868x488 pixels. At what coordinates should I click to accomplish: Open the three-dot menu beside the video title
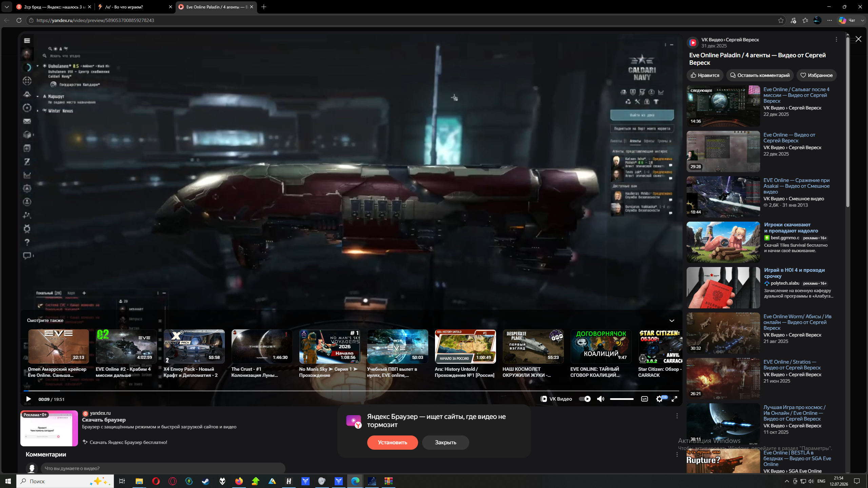coord(836,40)
